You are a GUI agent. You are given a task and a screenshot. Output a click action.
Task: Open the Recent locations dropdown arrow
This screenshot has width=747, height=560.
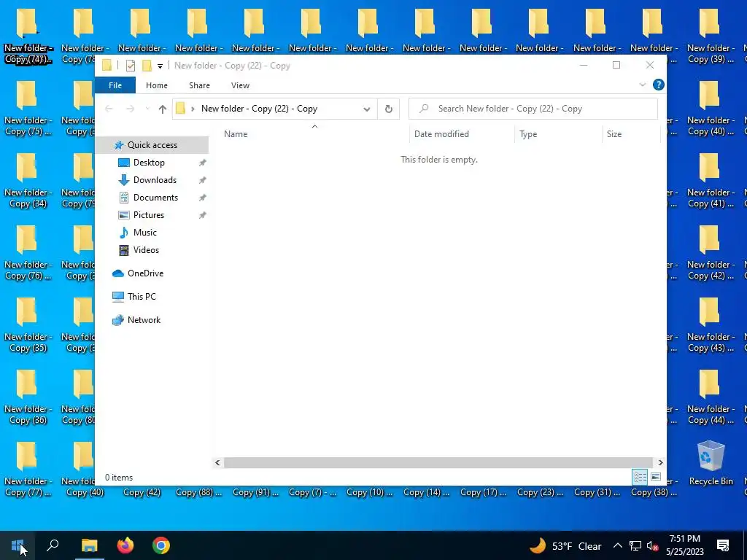(147, 109)
